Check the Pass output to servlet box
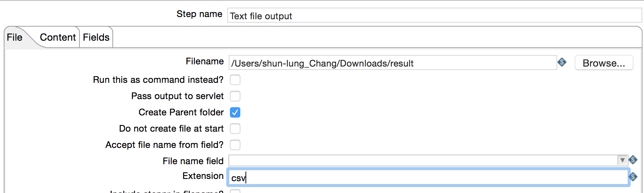 click(x=235, y=96)
